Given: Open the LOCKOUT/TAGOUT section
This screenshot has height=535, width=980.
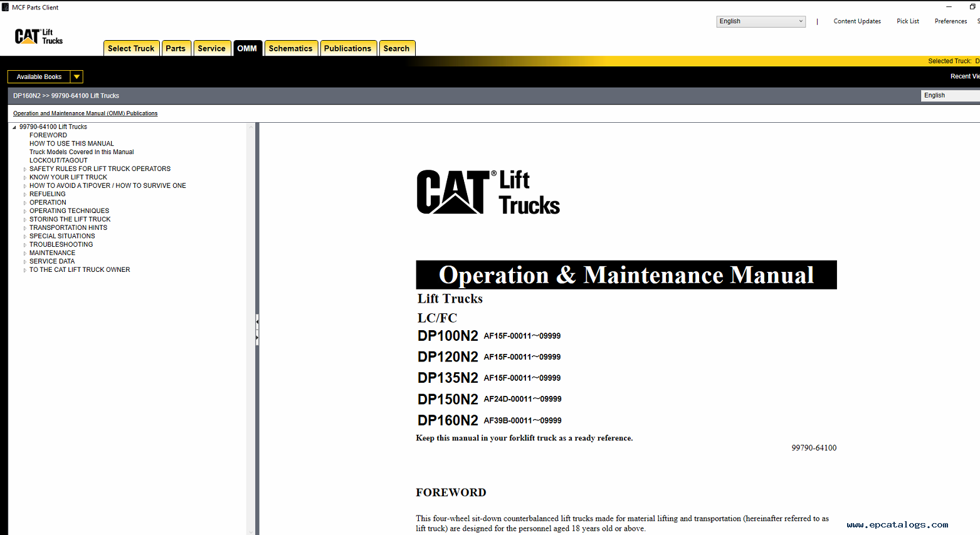Looking at the screenshot, I should (x=58, y=160).
